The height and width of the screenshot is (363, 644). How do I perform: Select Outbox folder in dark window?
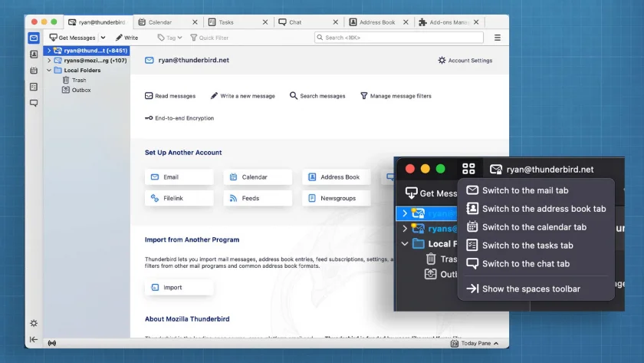coord(441,274)
